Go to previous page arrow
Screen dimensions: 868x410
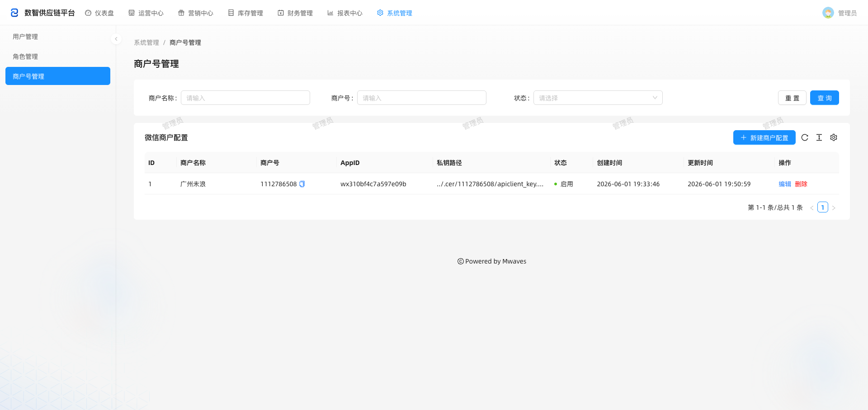(812, 208)
